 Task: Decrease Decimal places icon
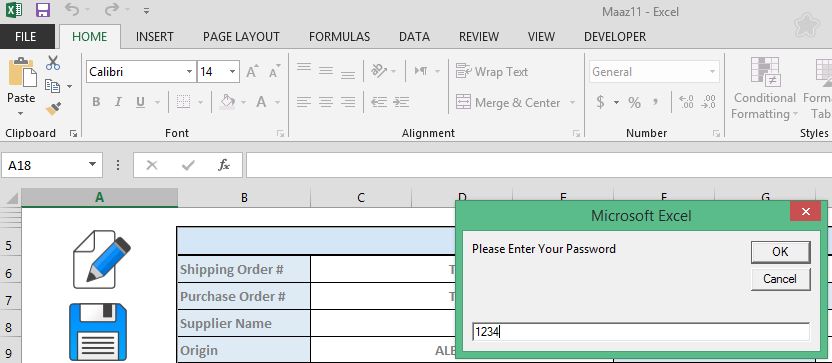(x=708, y=102)
